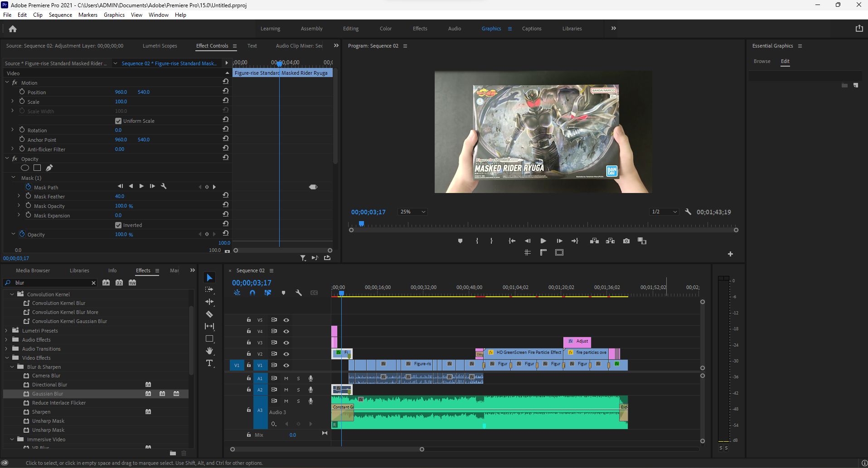This screenshot has height=468, width=868.
Task: Play the sequence in Program Monitor
Action: pyautogui.click(x=543, y=241)
